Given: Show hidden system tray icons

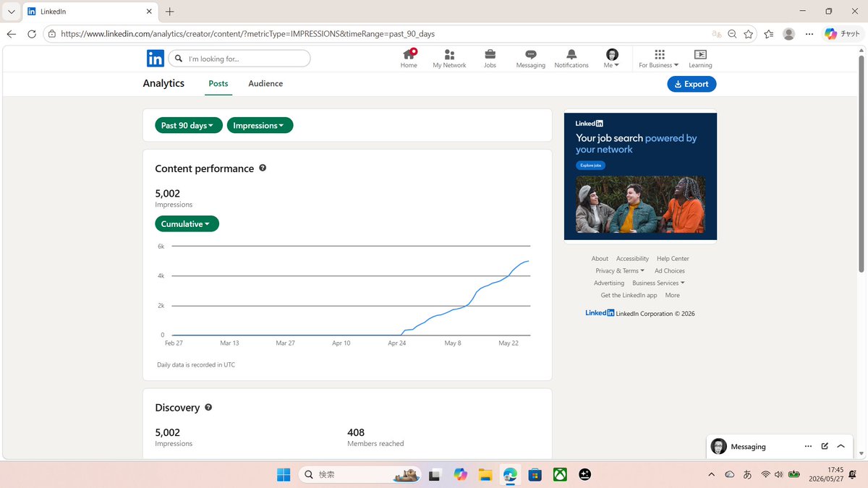Looking at the screenshot, I should 711,474.
